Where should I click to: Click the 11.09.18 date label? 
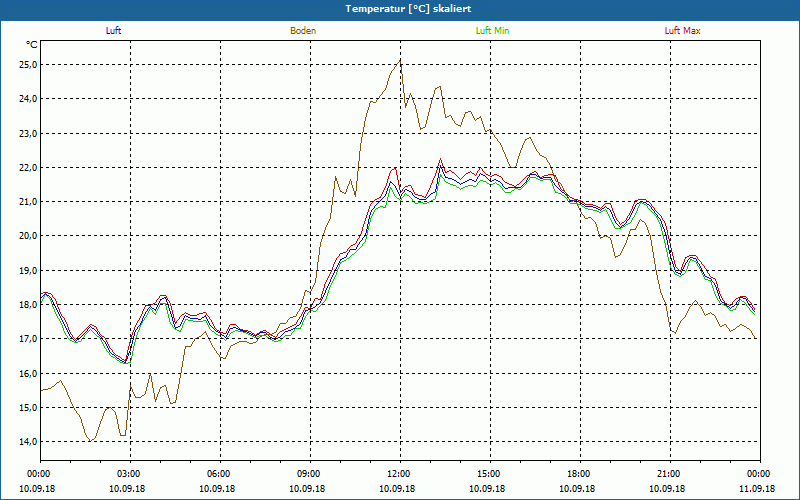(x=757, y=488)
